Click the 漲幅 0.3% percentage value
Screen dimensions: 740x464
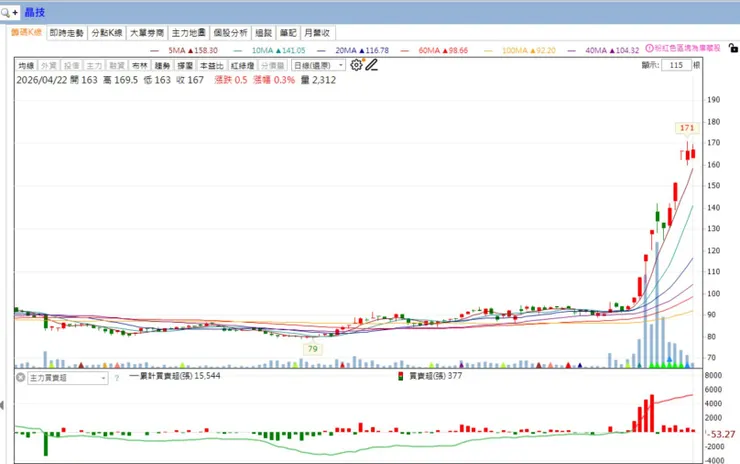point(274,80)
